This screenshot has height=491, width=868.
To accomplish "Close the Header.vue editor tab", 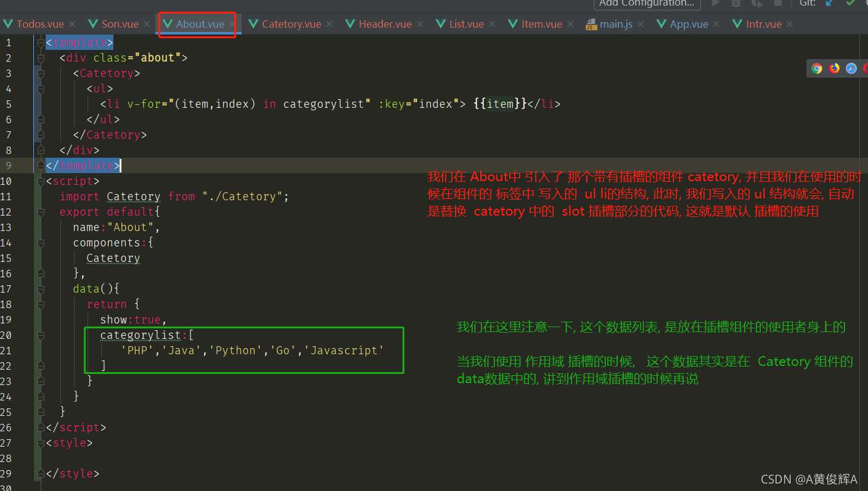I will [420, 24].
